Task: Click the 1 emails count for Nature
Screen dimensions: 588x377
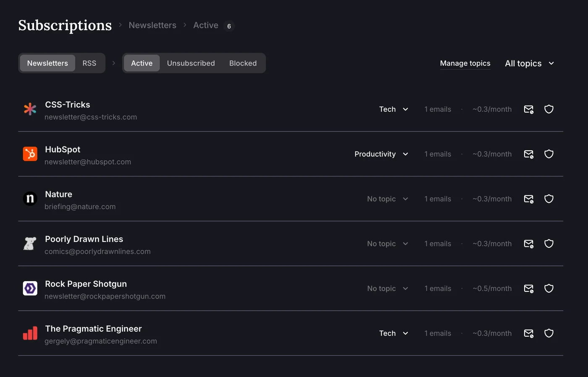Action: 438,199
